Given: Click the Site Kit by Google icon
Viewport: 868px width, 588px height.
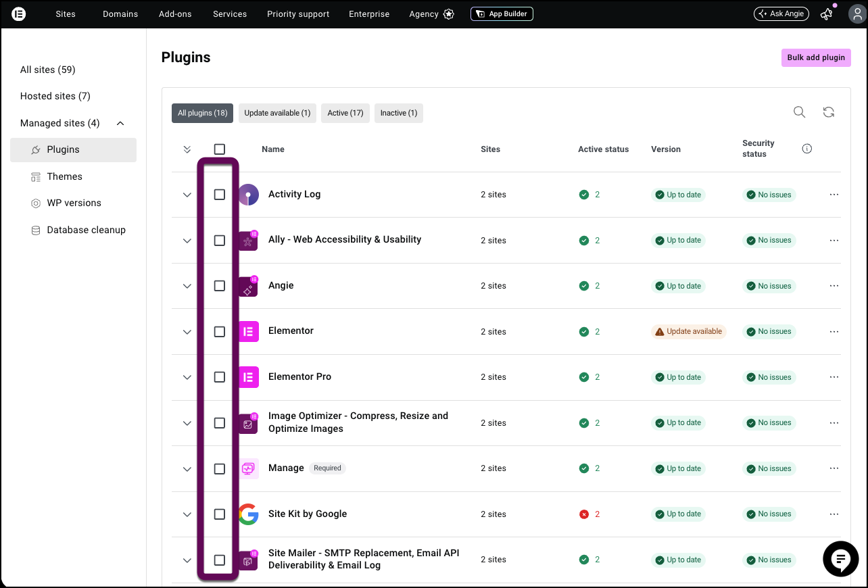Looking at the screenshot, I should click(x=248, y=514).
